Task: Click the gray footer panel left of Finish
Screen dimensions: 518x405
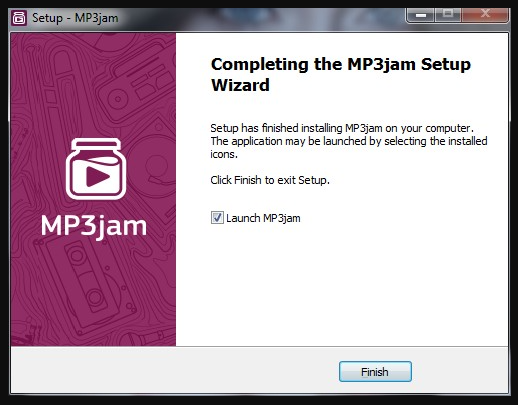Action: 175,370
